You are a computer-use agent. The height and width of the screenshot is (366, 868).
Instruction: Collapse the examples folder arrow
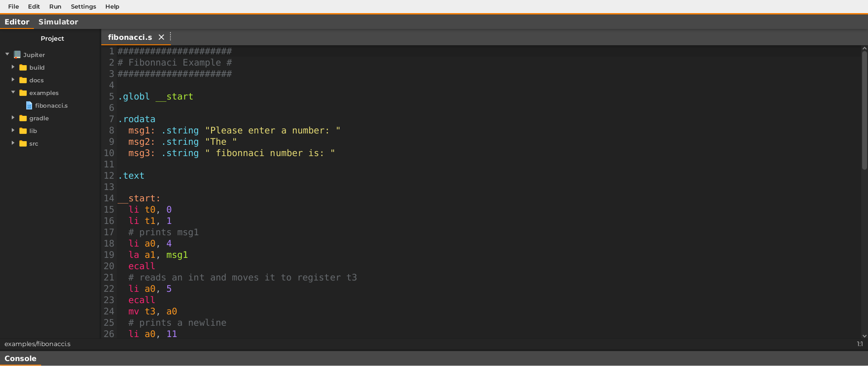[13, 92]
